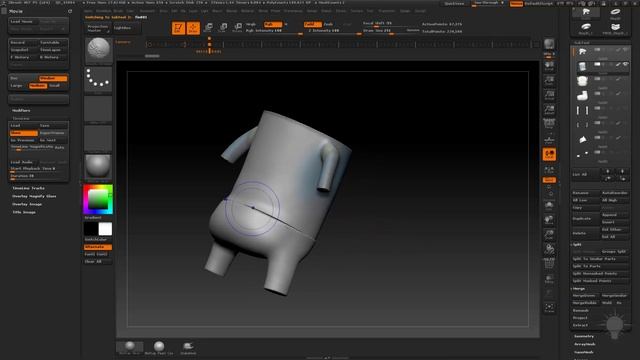Expand the ArrayMesh subpalette
640x360 pixels.
click(x=584, y=344)
